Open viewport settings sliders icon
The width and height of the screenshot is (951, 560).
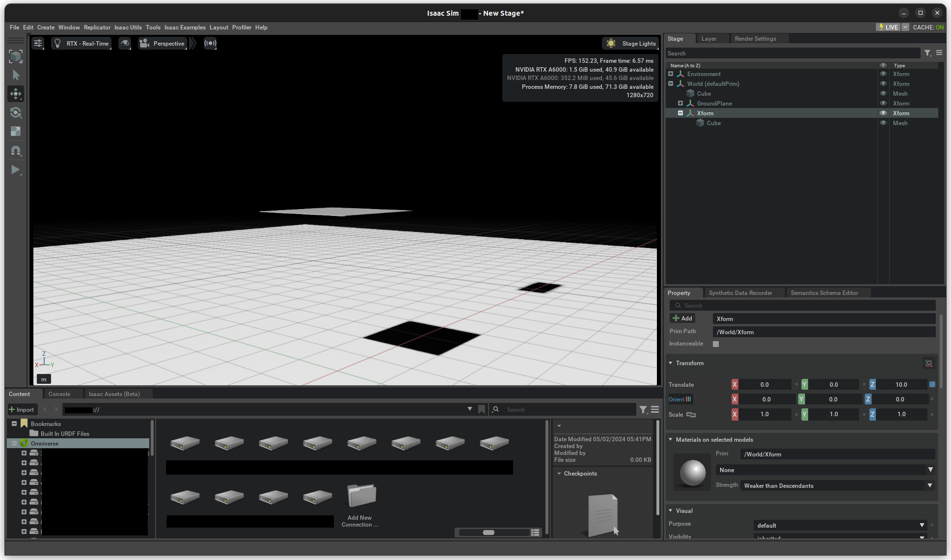(x=38, y=43)
